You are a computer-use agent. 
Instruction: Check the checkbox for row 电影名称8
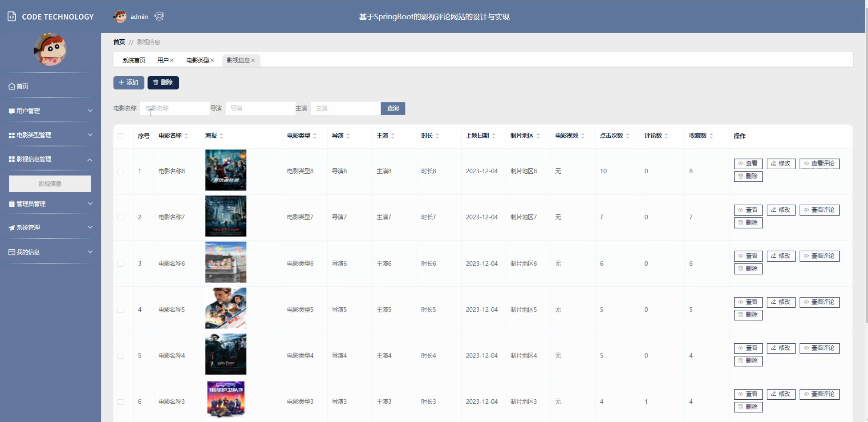[x=120, y=171]
